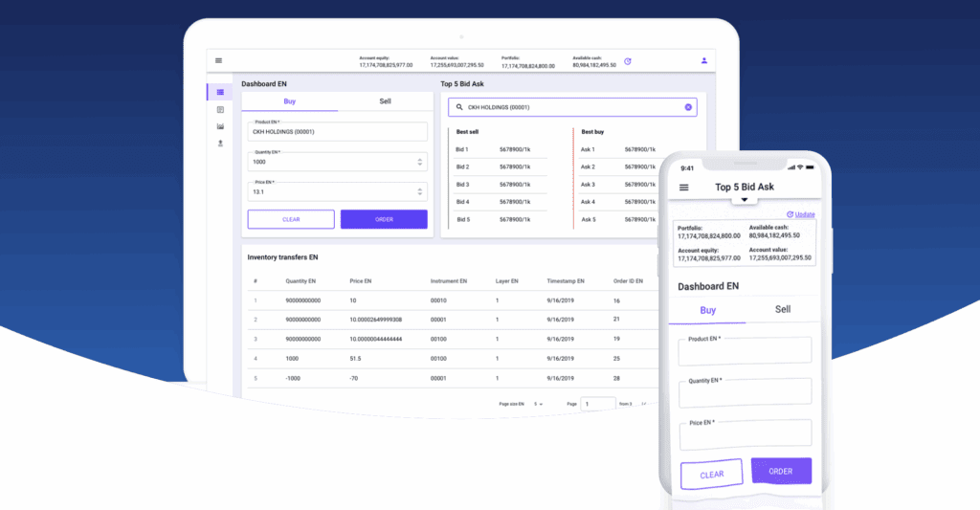The height and width of the screenshot is (510, 980).
Task: Expand the Top 5 Bid Ask arrow on phone
Action: (744, 200)
